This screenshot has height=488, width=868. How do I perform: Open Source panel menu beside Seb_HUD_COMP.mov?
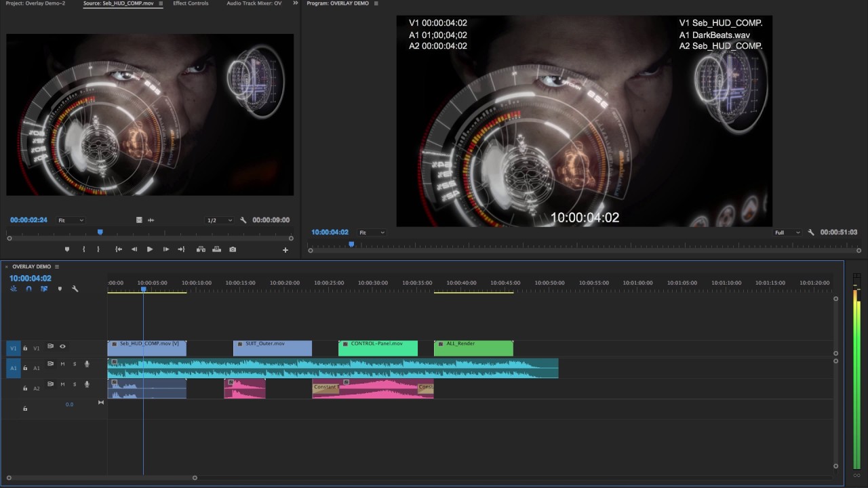pos(161,3)
